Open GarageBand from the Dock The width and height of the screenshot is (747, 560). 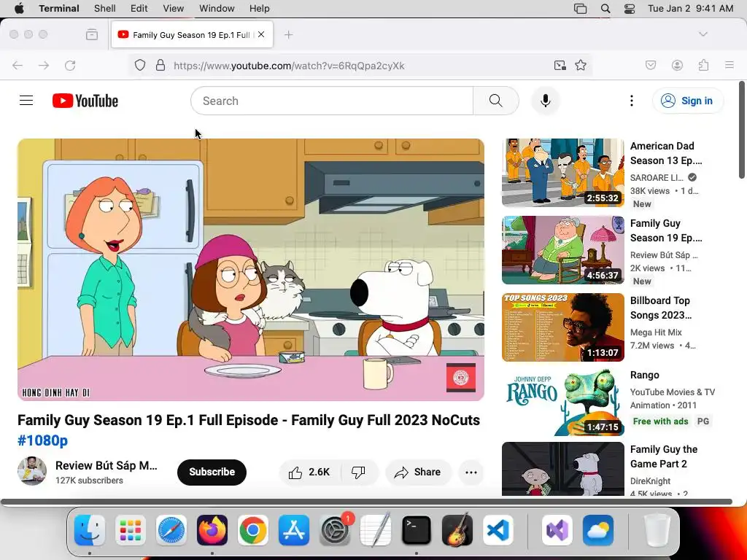click(457, 530)
